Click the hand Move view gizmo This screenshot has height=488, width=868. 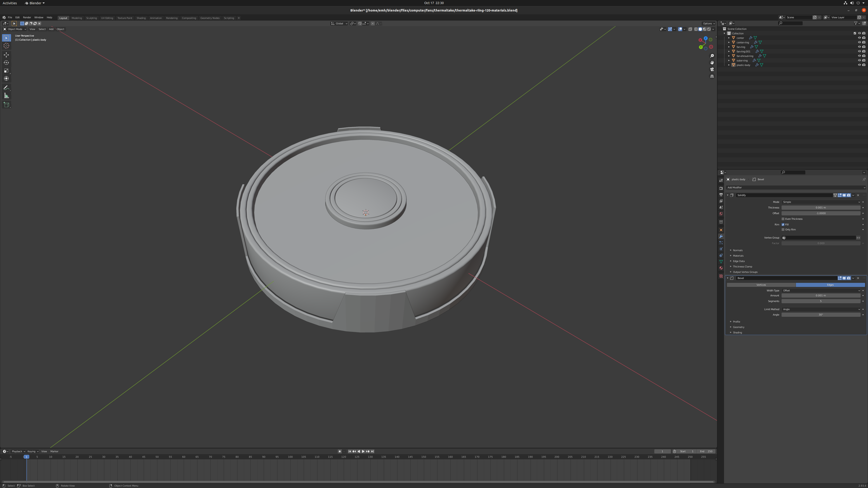[712, 63]
